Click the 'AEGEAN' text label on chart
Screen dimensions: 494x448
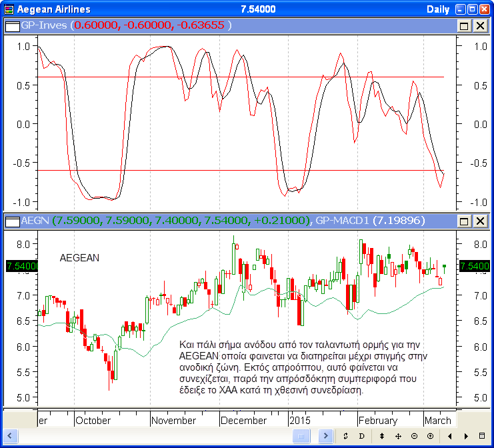point(79,258)
